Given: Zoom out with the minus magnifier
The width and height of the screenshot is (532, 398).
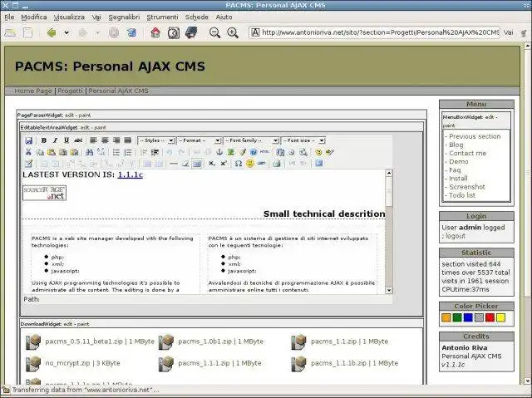Looking at the screenshot, I should tap(214, 33).
